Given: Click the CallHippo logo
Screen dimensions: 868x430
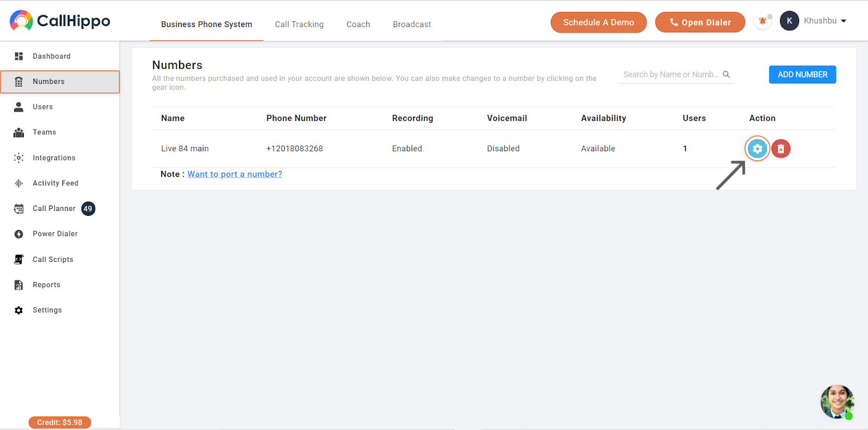Looking at the screenshot, I should pyautogui.click(x=60, y=21).
